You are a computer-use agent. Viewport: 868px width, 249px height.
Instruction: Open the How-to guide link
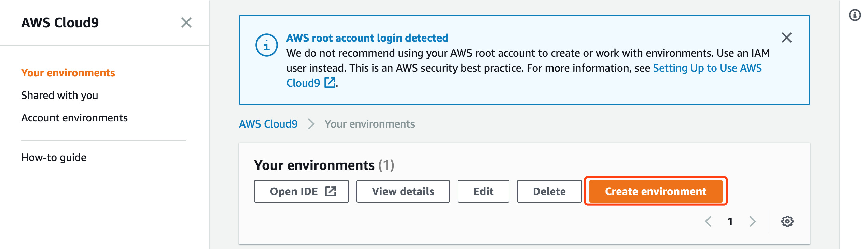pos(54,157)
